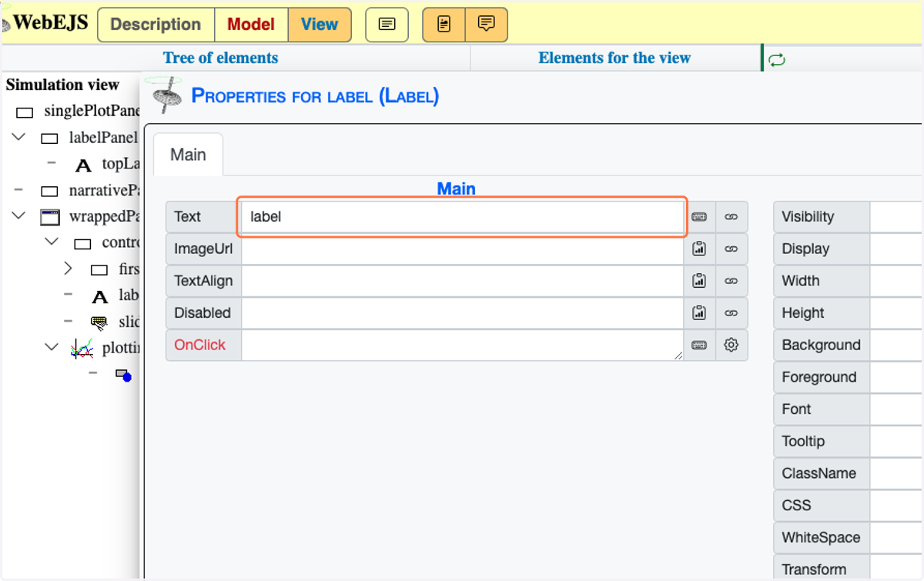Collapse the plottingPanel tree node

pyautogui.click(x=52, y=347)
